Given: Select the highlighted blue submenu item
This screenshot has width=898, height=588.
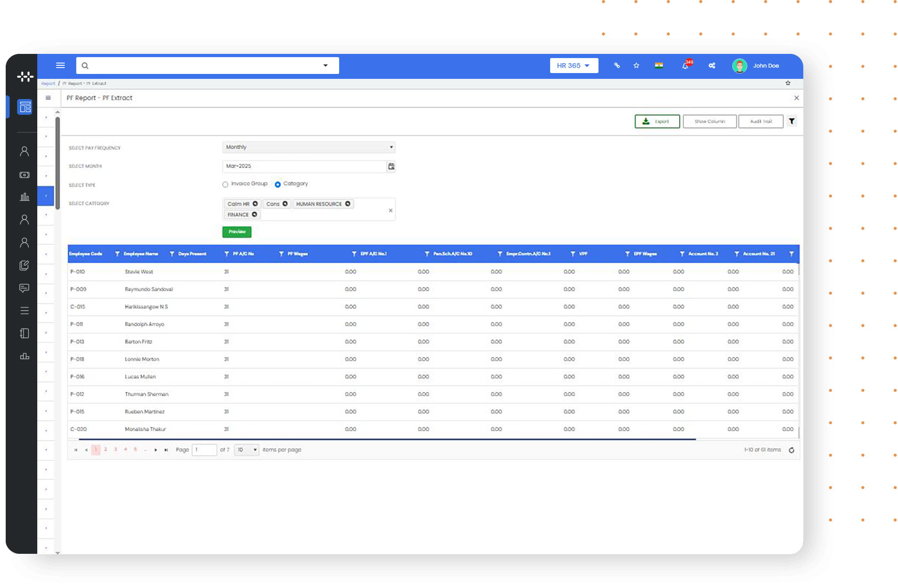Looking at the screenshot, I should 46,196.
